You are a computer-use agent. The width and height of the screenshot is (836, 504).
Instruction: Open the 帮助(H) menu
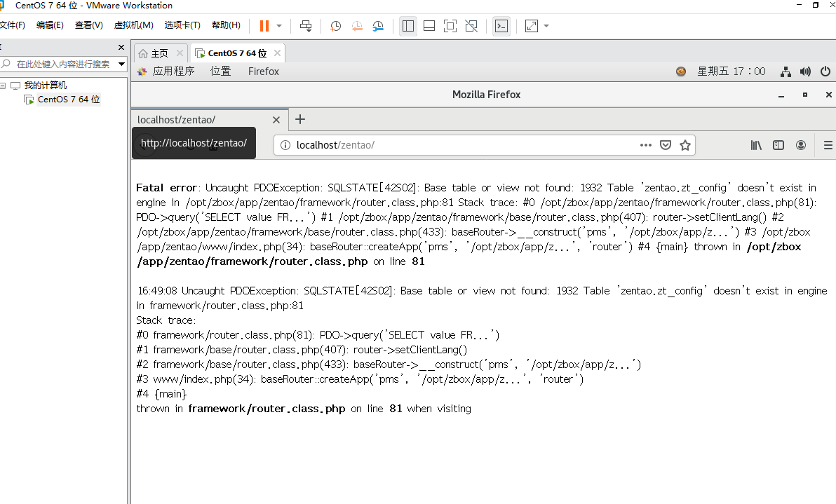pos(226,25)
